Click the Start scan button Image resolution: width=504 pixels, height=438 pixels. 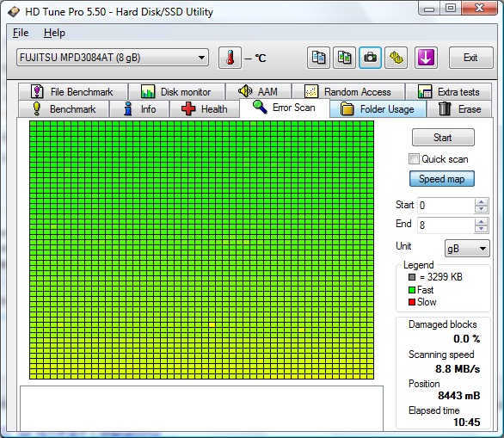point(443,138)
